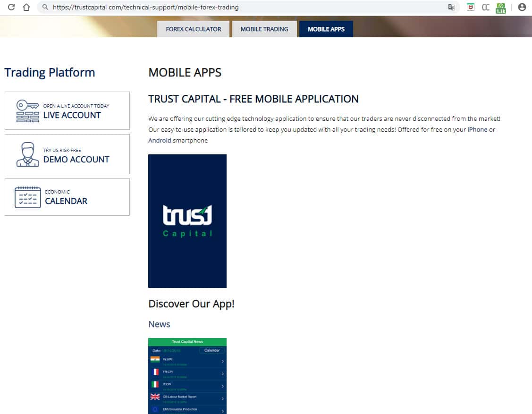Image resolution: width=532 pixels, height=414 pixels.
Task: Open the DEMO ACCOUNT link
Action: [x=76, y=160]
